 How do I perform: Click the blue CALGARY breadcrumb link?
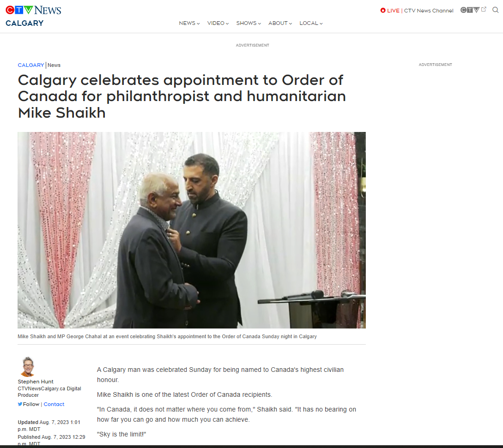click(x=31, y=65)
